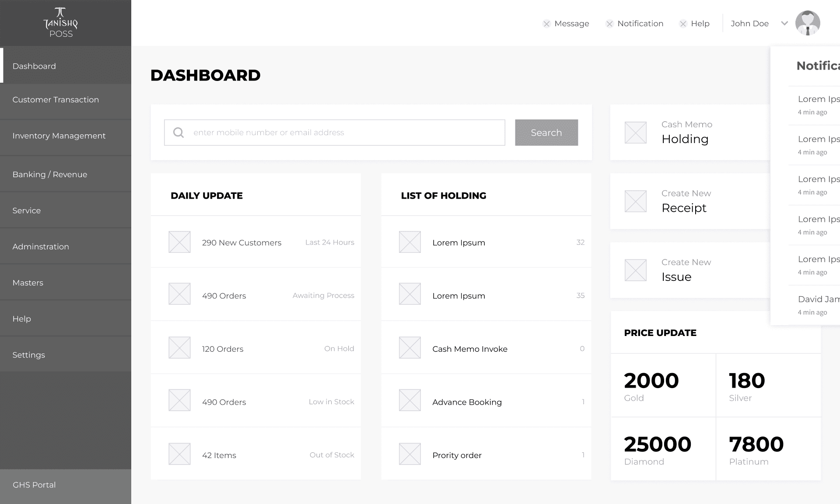Click the Help icon in header
840x504 pixels.
(x=683, y=24)
